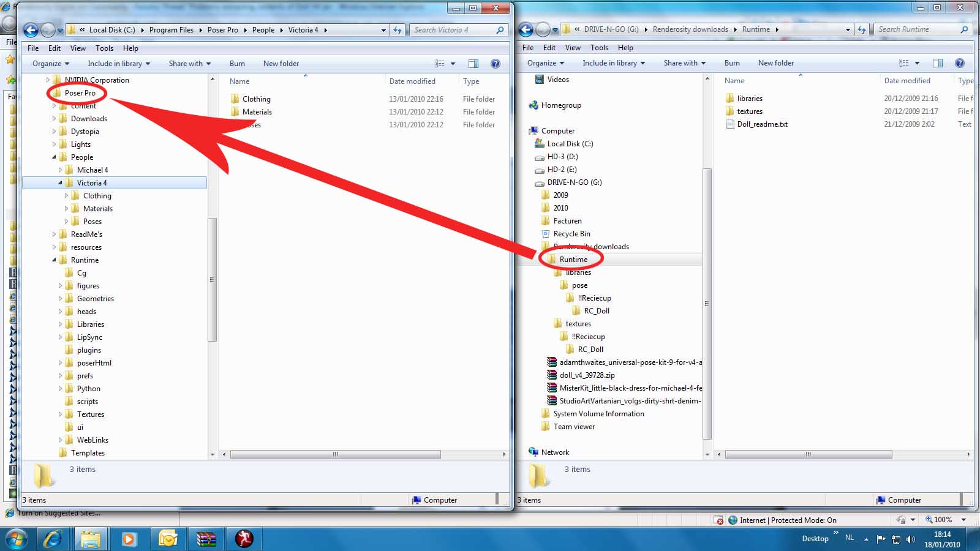Open the Windows Start menu
This screenshot has height=551, width=980.
(17, 539)
